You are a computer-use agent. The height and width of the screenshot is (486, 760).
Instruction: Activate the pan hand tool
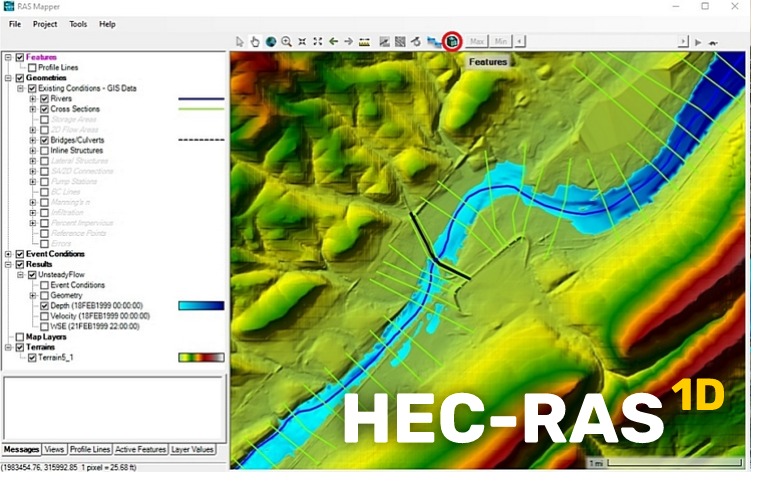tap(255, 42)
